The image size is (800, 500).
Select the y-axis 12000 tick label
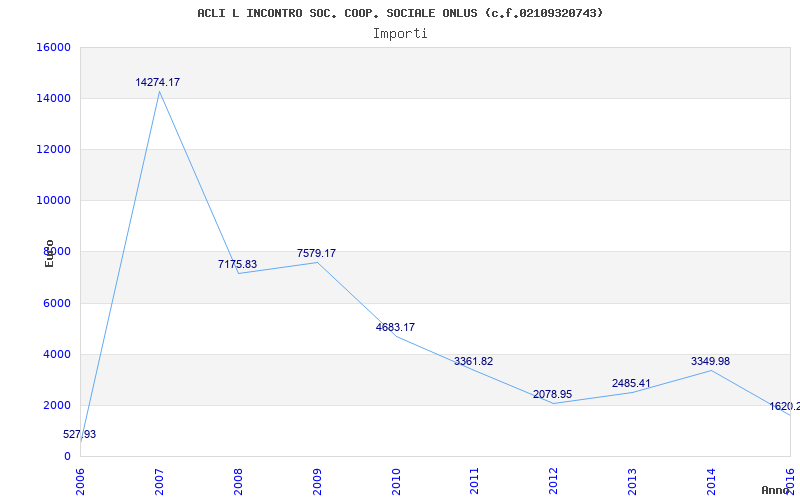(x=54, y=149)
